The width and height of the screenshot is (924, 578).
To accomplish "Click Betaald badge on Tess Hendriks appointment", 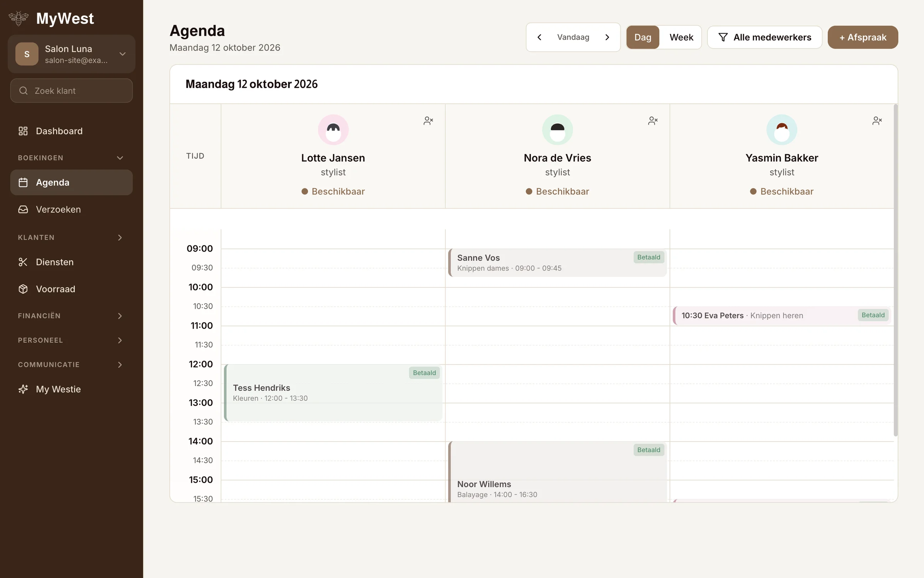I will pos(424,373).
